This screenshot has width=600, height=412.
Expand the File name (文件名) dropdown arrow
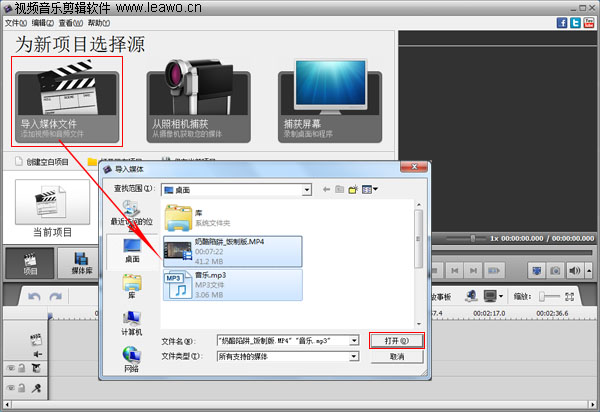tap(354, 340)
